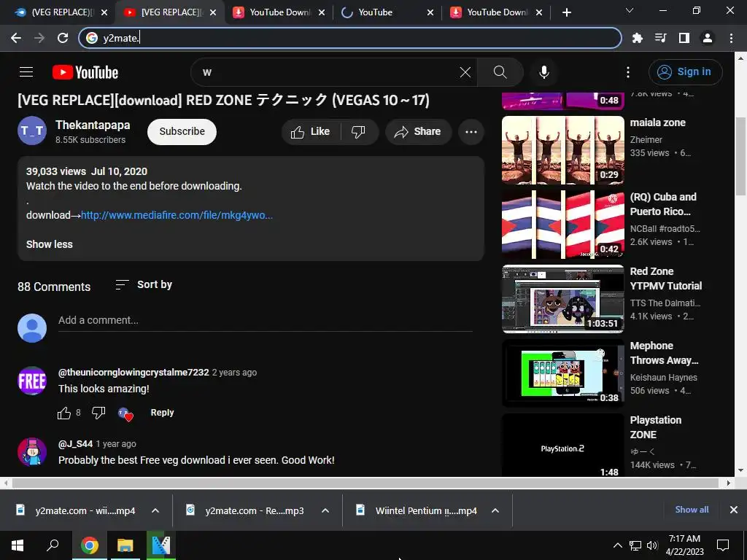
Task: Dislike the RED ZONE video
Action: pyautogui.click(x=358, y=131)
